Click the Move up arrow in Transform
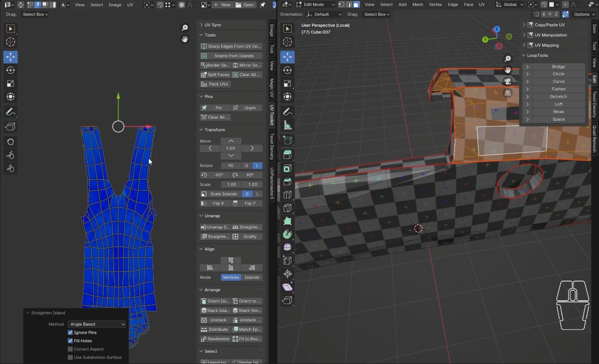This screenshot has width=599, height=364. (231, 141)
